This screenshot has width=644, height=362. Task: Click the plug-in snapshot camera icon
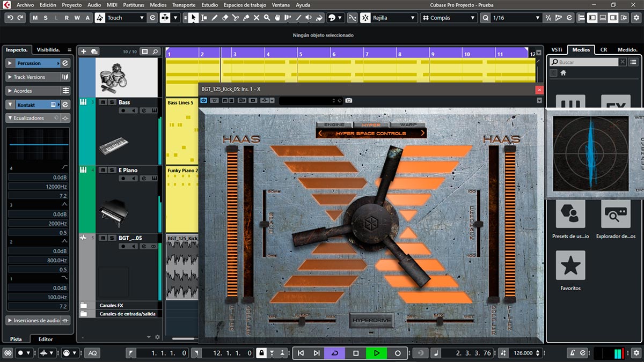coord(349,100)
